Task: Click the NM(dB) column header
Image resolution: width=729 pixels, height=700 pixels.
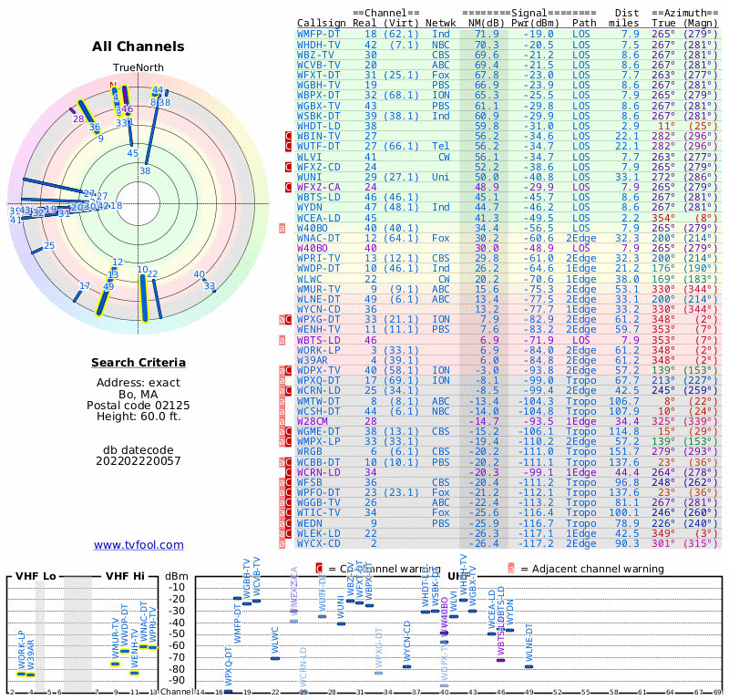Action: [x=484, y=24]
